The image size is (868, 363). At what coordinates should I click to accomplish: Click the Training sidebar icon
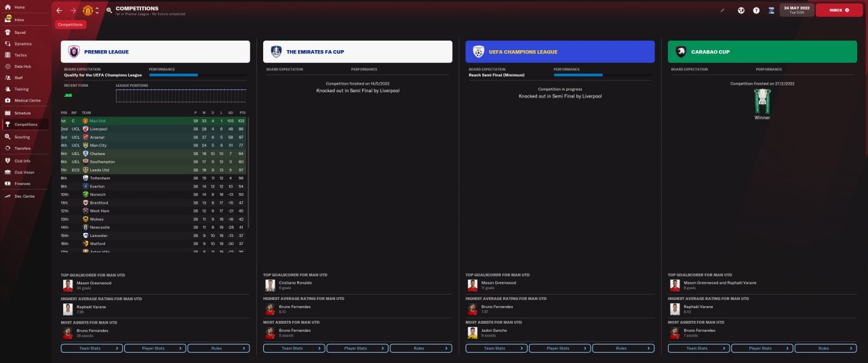pyautogui.click(x=7, y=89)
